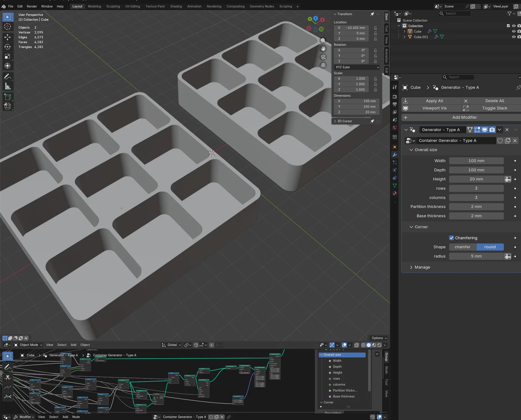Click the viewport zoom magnifier icon
521x420 pixels.
pos(323,40)
